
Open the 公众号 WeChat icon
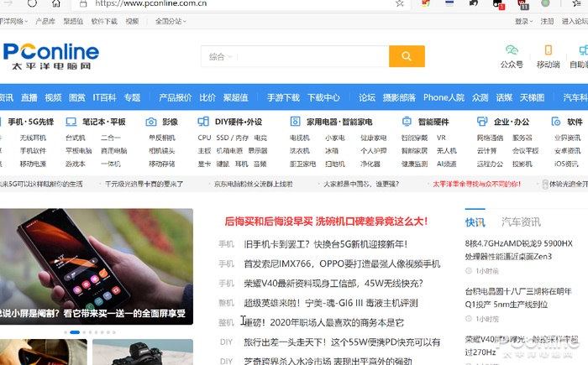click(512, 50)
